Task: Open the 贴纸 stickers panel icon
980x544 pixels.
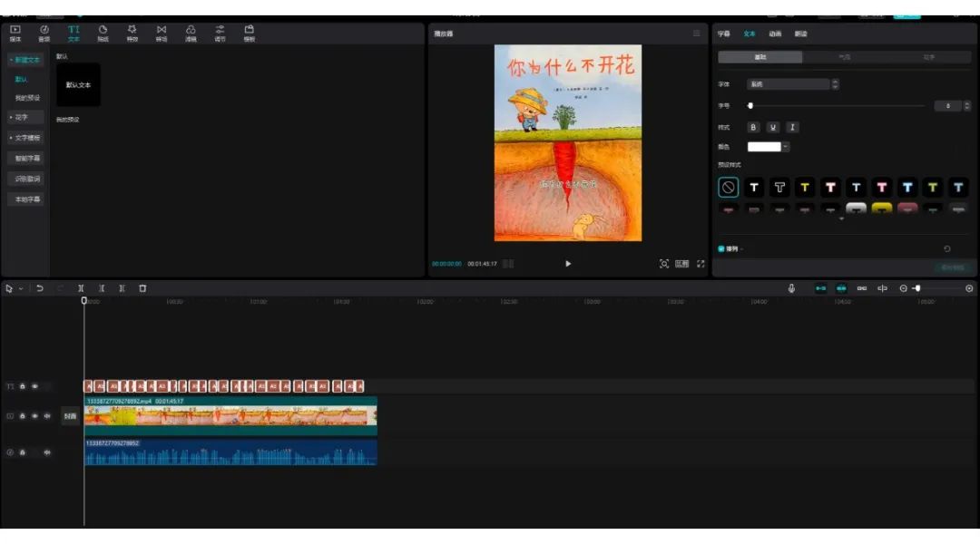Action: pyautogui.click(x=103, y=33)
